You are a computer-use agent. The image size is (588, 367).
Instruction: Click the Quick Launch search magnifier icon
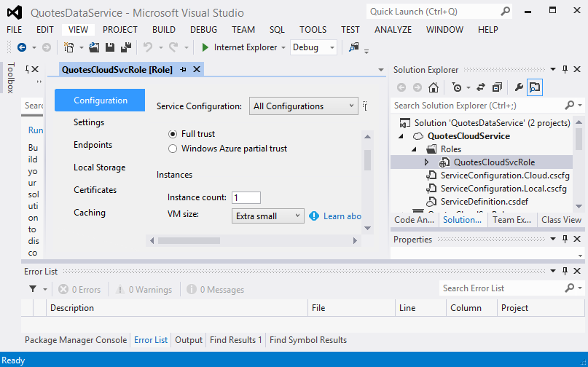506,11
